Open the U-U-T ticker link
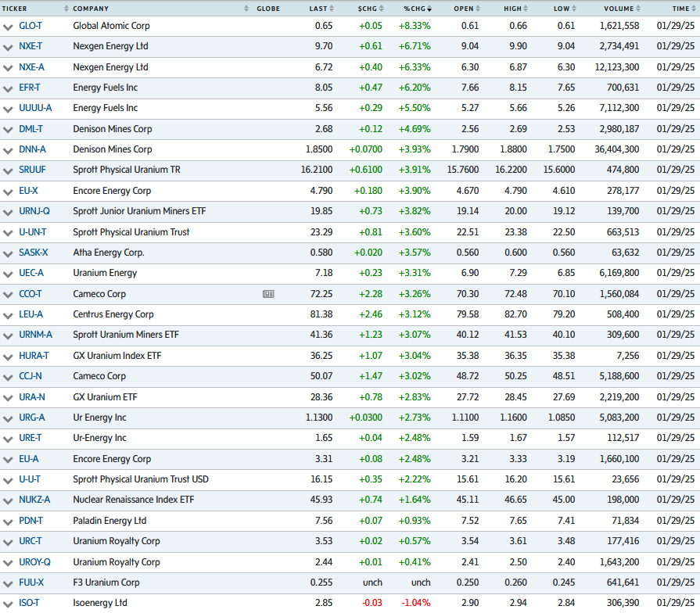This screenshot has width=700, height=613. coord(30,479)
